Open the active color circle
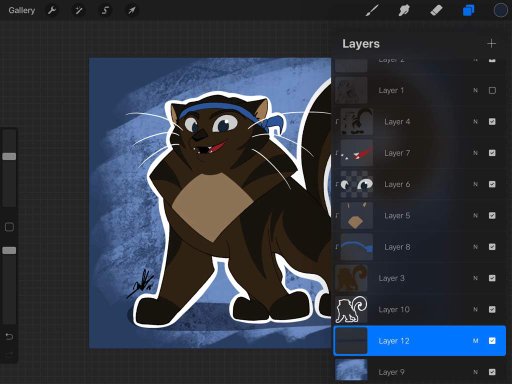The image size is (512, 384). click(500, 10)
